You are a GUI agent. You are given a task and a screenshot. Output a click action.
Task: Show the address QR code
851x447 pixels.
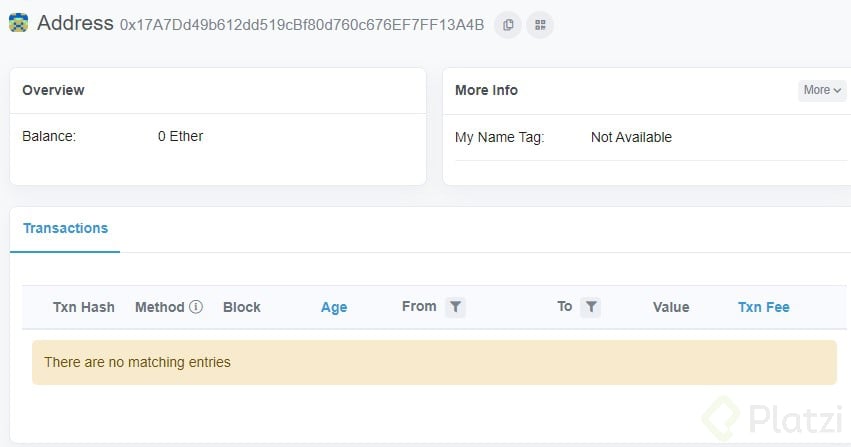(540, 24)
